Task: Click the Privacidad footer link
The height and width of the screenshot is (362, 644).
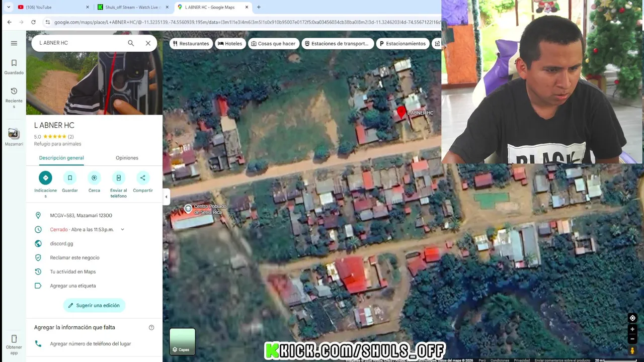Action: pos(522,360)
